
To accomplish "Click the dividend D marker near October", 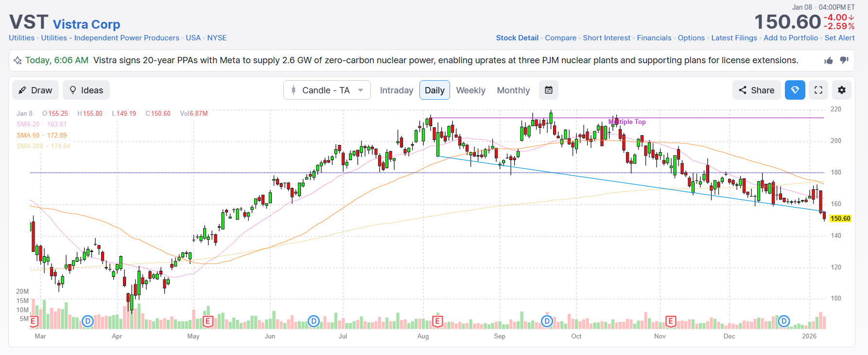I will coord(547,321).
